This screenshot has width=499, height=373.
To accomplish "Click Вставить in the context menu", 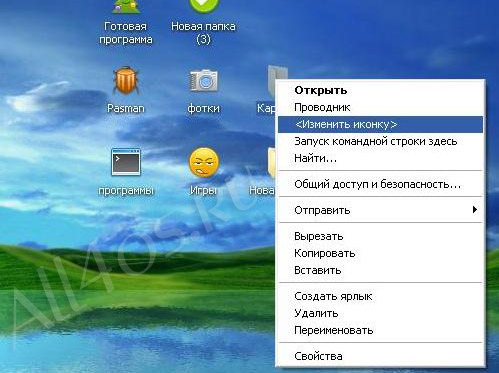I will click(380, 270).
